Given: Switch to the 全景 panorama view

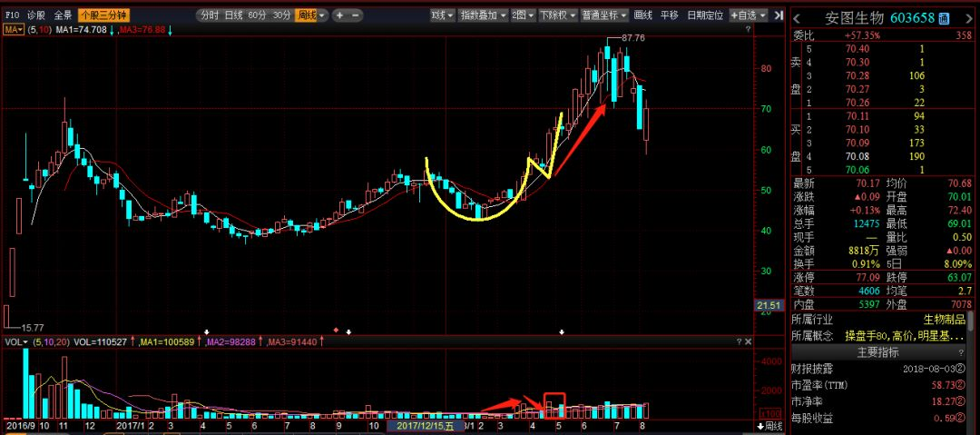Looking at the screenshot, I should (64, 15).
